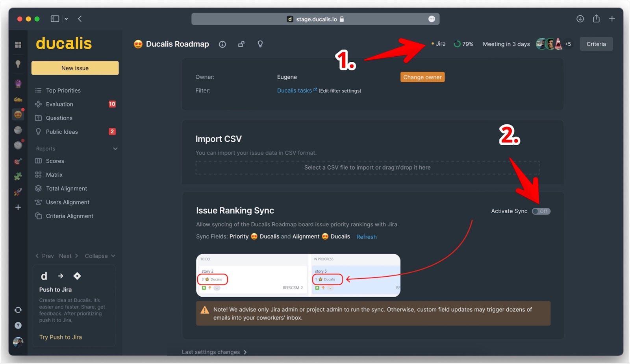Expand Last settings changes
This screenshot has height=364, width=630.
[214, 352]
